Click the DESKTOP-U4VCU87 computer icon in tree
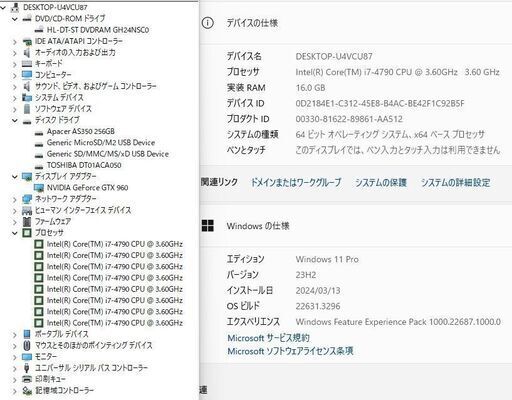Screen dimensions: 512x400 coord(15,7)
